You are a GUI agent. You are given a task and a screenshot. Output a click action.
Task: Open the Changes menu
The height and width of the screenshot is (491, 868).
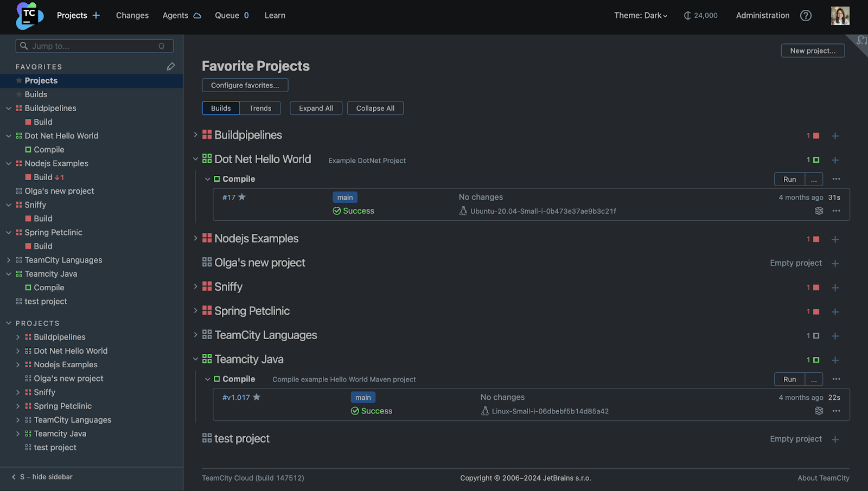(132, 16)
